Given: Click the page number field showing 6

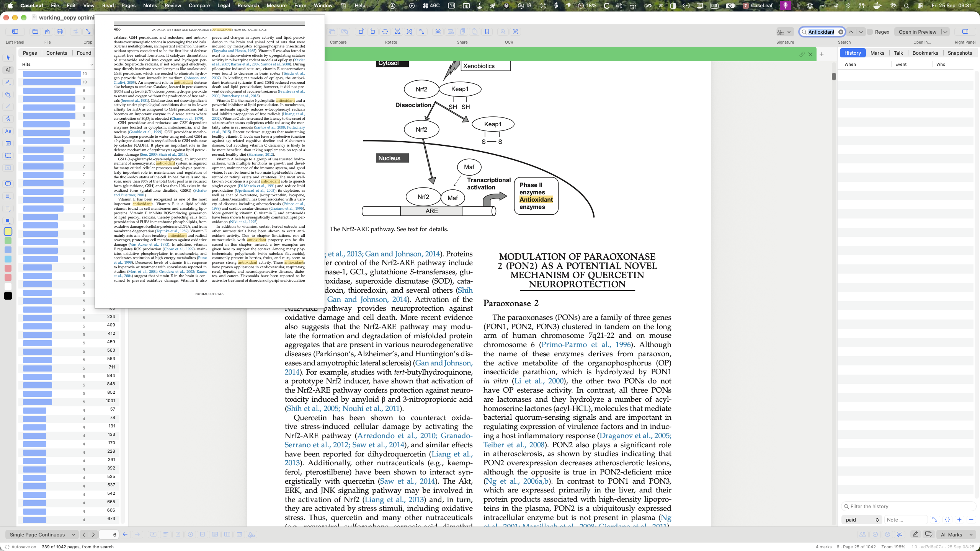Looking at the screenshot, I should pos(108,535).
